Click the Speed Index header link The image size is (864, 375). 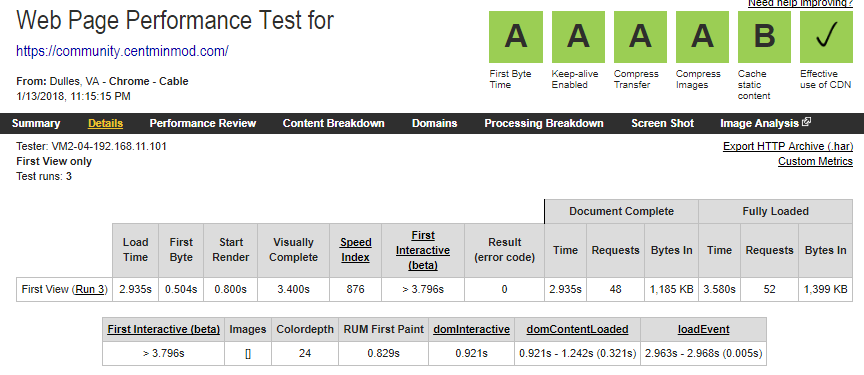[x=355, y=250]
